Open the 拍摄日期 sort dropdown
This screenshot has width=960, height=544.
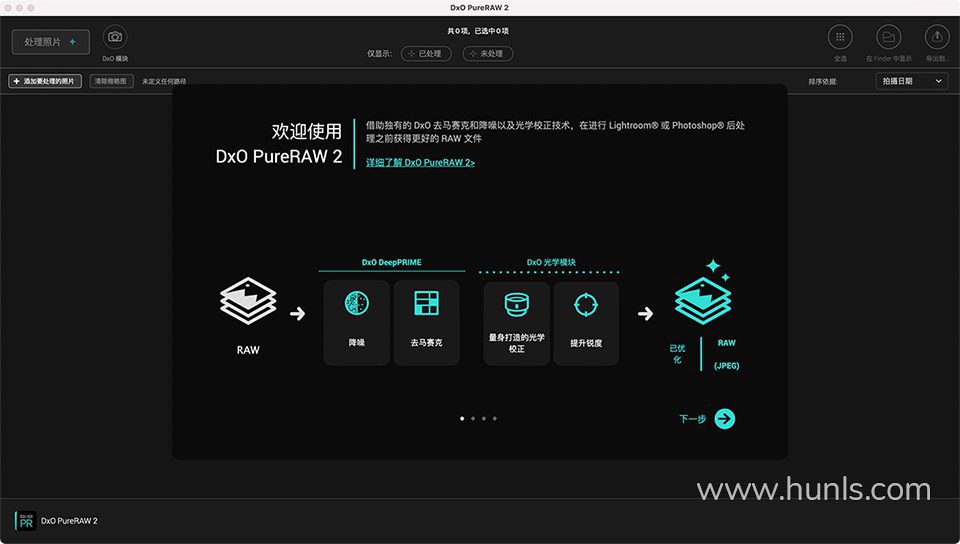(912, 81)
